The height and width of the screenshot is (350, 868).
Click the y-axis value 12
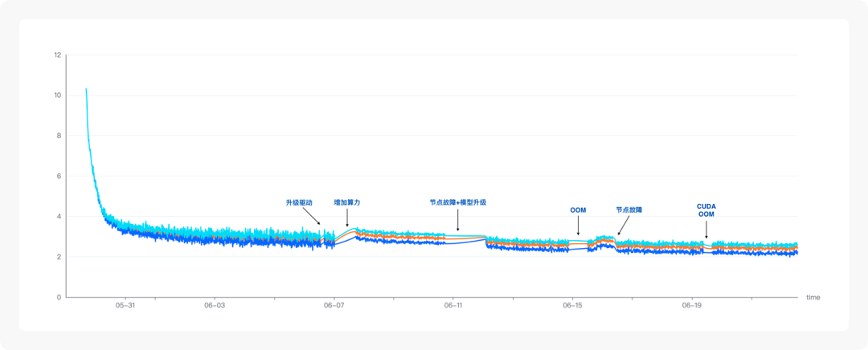(58, 55)
